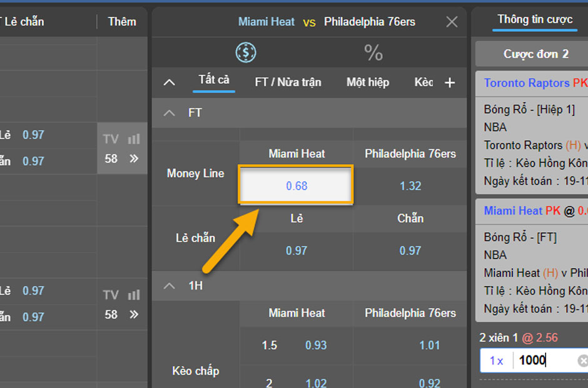The width and height of the screenshot is (588, 388).
Task: Open TV stream icon in the first match row
Action: pos(111,139)
